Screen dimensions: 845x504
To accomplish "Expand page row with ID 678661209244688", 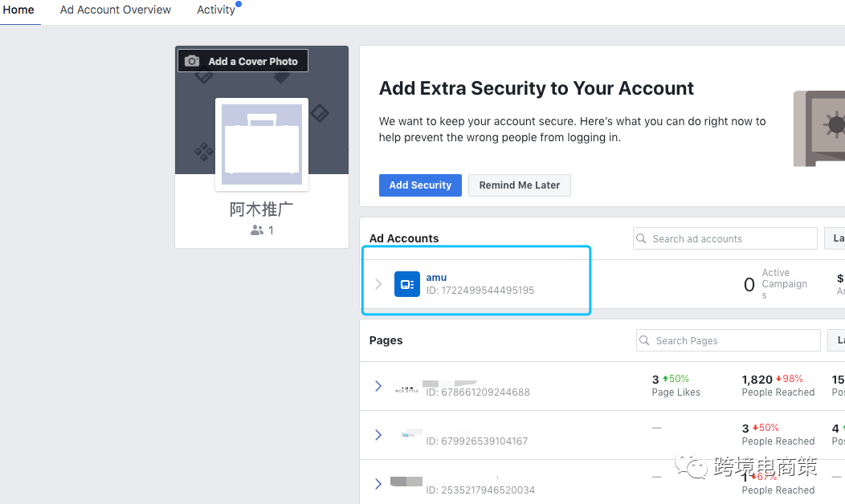I will [378, 386].
